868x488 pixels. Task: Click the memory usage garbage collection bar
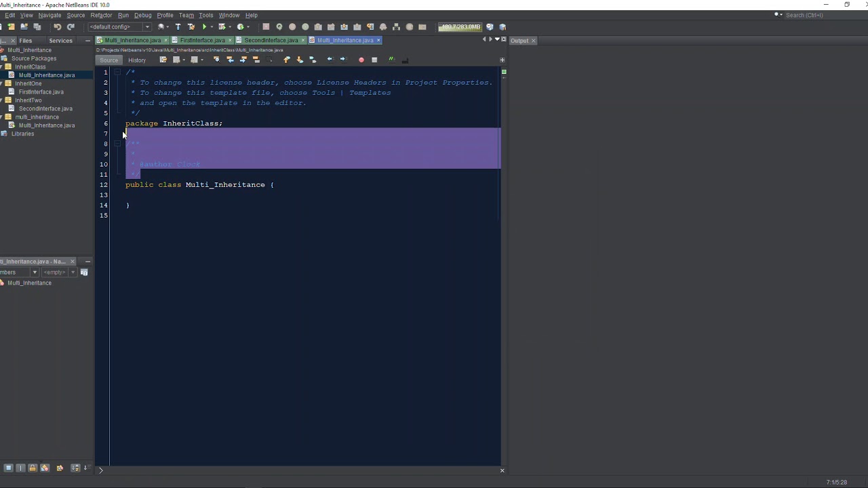point(460,27)
